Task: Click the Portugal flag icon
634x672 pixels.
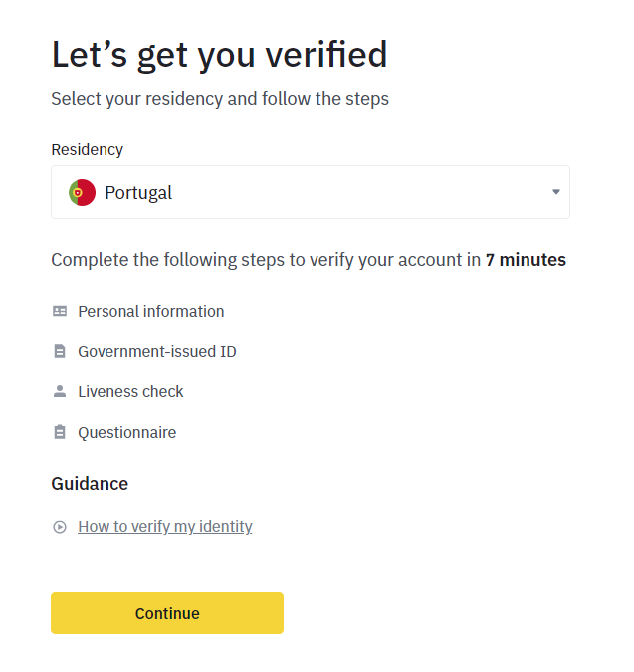Action: tap(82, 192)
